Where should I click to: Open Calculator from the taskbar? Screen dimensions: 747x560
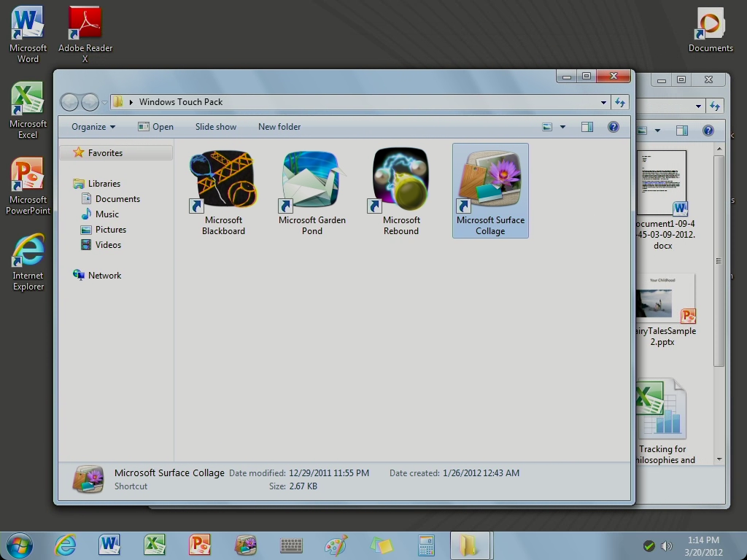tap(426, 545)
